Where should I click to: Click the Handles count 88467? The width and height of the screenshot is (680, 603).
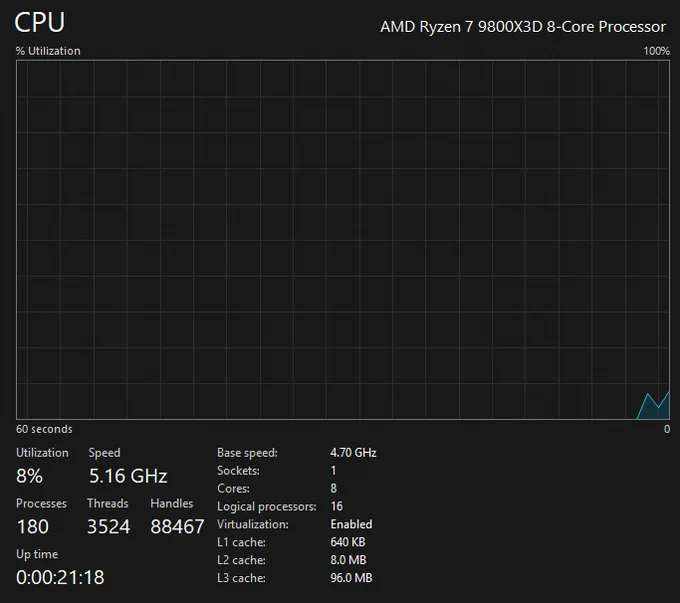point(177,527)
